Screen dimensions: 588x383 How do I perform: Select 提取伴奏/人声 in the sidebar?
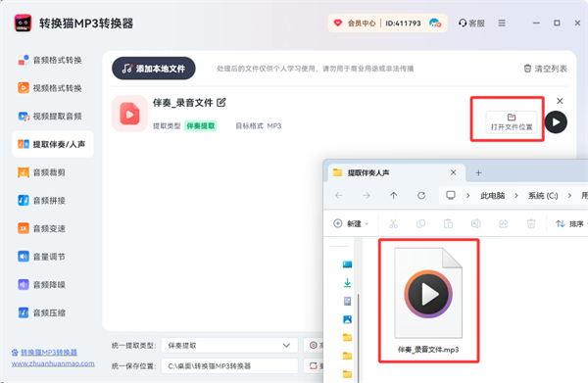[x=53, y=144]
